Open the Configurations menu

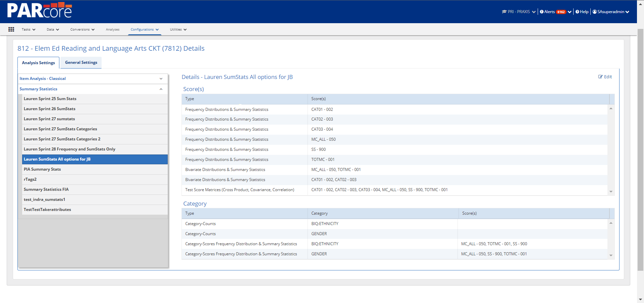click(x=145, y=30)
